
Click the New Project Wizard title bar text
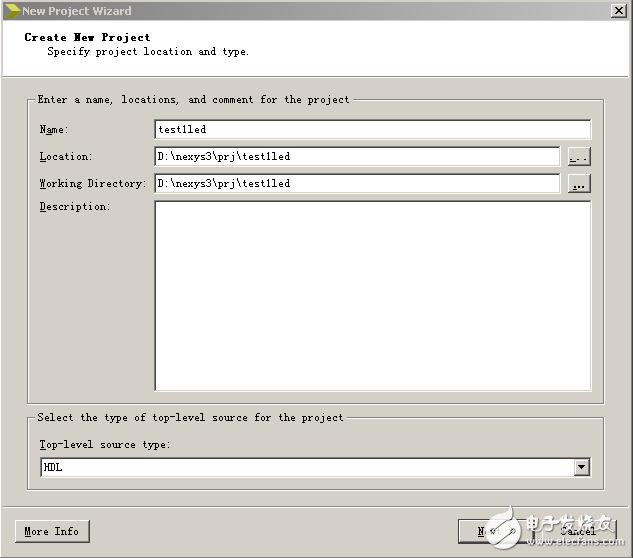point(76,11)
